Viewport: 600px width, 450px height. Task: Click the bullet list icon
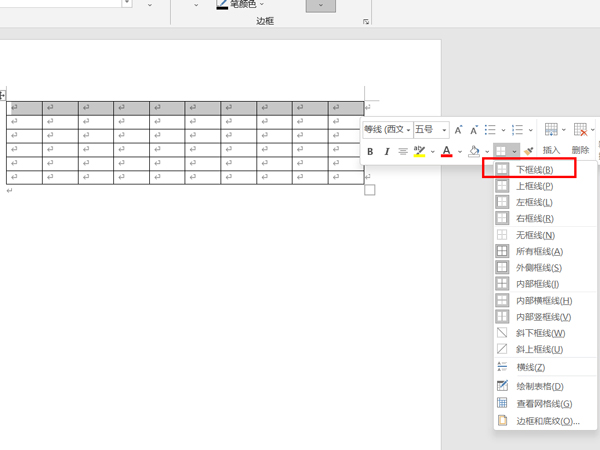pyautogui.click(x=490, y=130)
